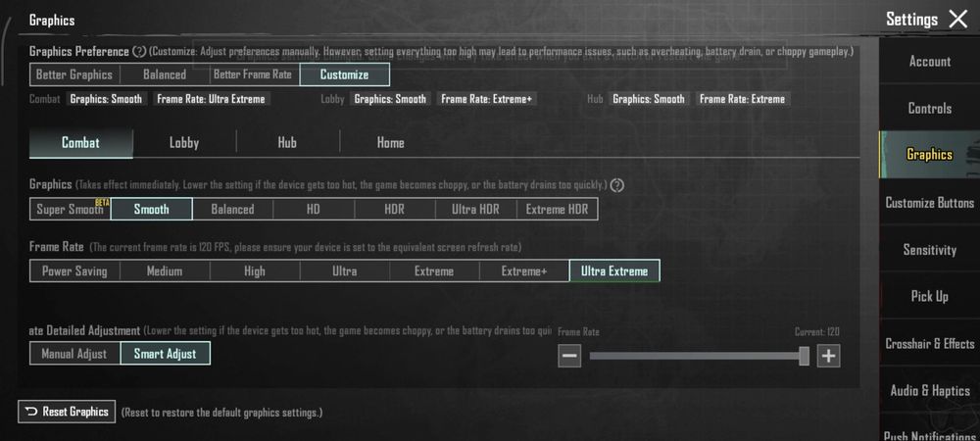Screen dimensions: 980x441
Task: Open Crosshair & Effects in sidebar
Action: 929,344
